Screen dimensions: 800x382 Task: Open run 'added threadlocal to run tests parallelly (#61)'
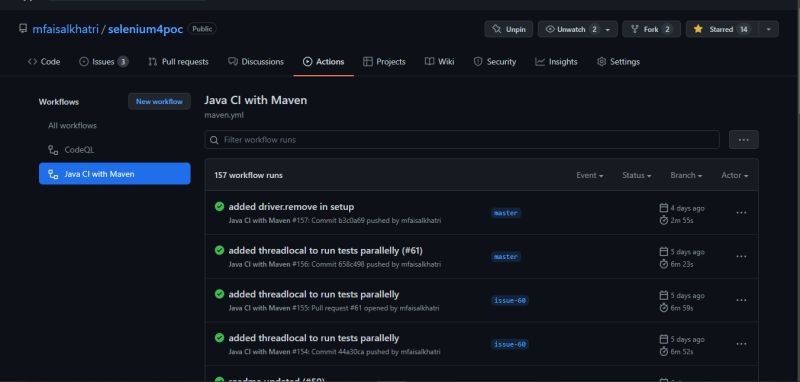(326, 250)
